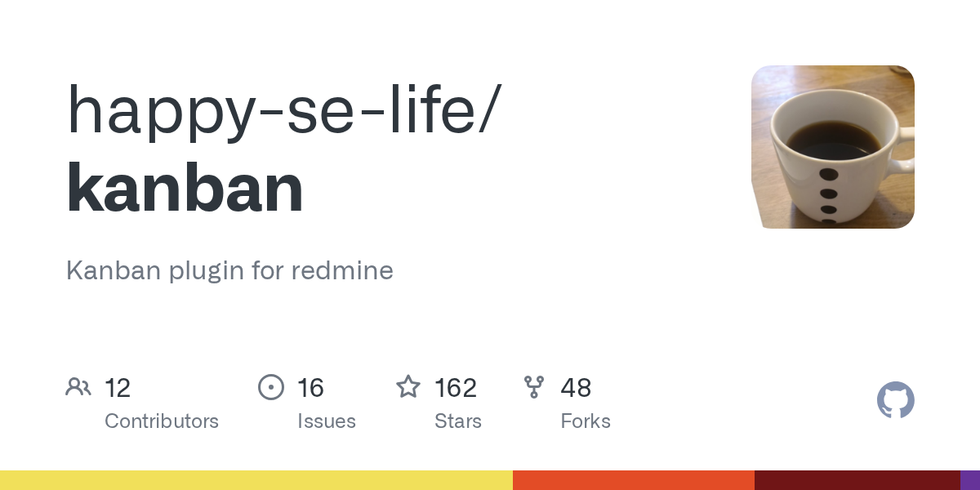980x490 pixels.
Task: Click the Kanban plugin for redmine description
Action: [x=229, y=271]
